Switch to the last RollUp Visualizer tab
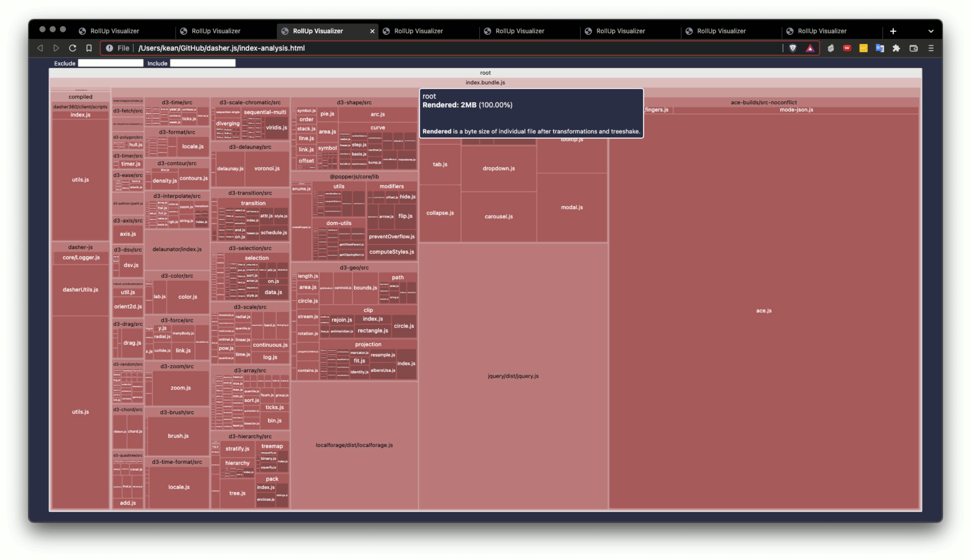The image size is (971, 560). pos(822,31)
